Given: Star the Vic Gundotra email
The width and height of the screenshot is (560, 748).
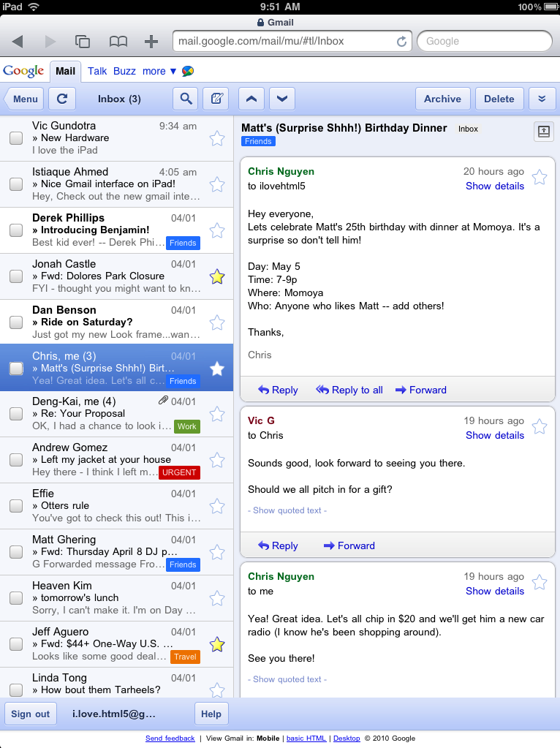Looking at the screenshot, I should (217, 138).
